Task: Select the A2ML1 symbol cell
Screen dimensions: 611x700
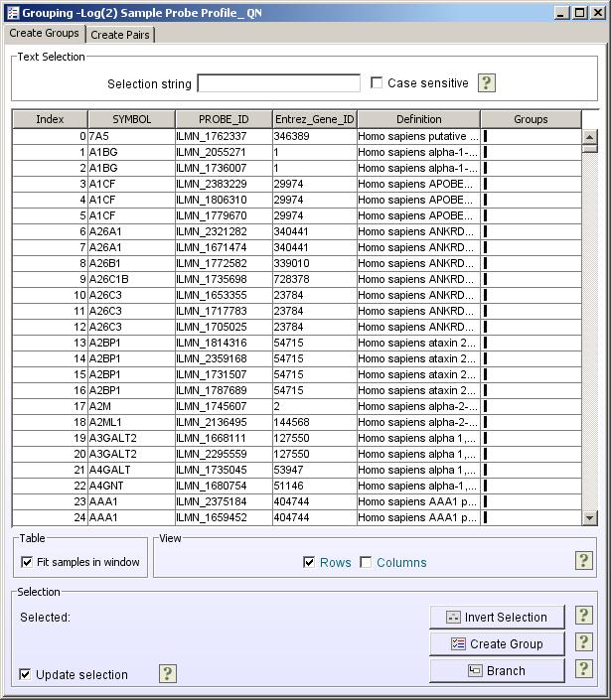Action: click(x=131, y=422)
